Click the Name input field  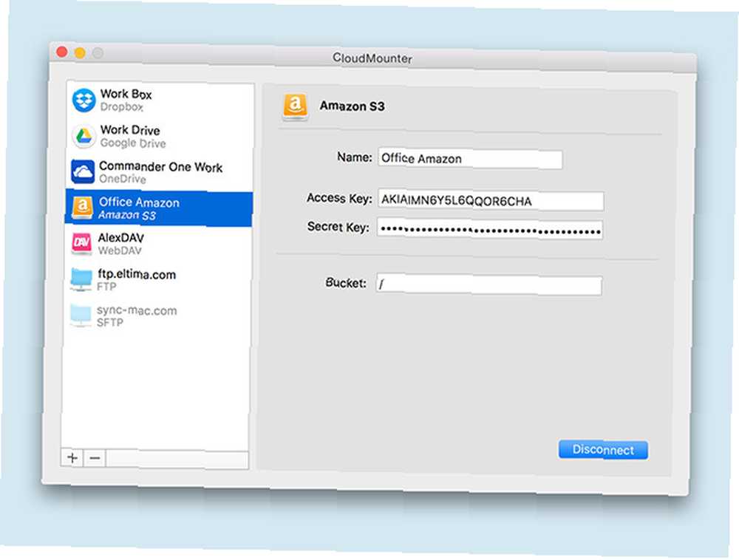[470, 159]
